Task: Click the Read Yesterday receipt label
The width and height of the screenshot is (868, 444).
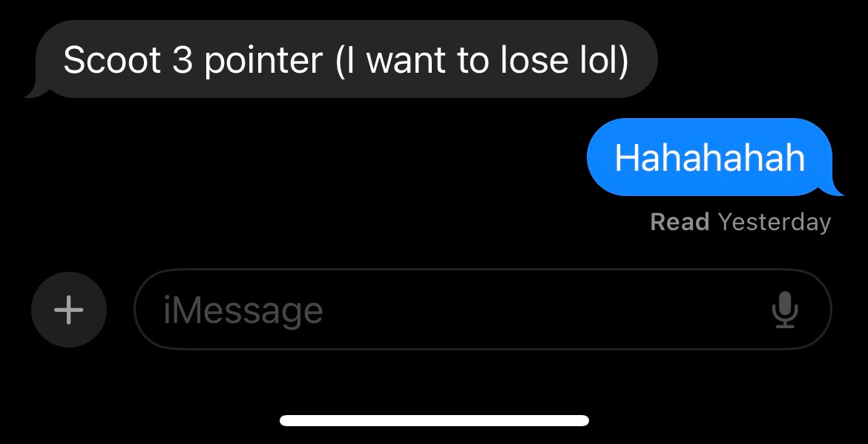Action: click(x=740, y=222)
